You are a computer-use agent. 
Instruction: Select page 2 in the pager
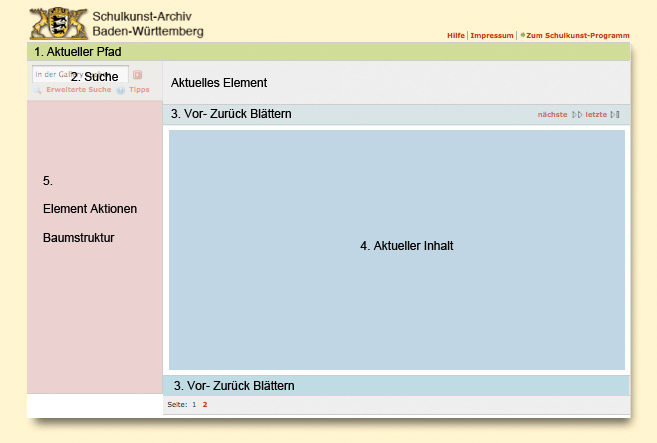tap(205, 404)
